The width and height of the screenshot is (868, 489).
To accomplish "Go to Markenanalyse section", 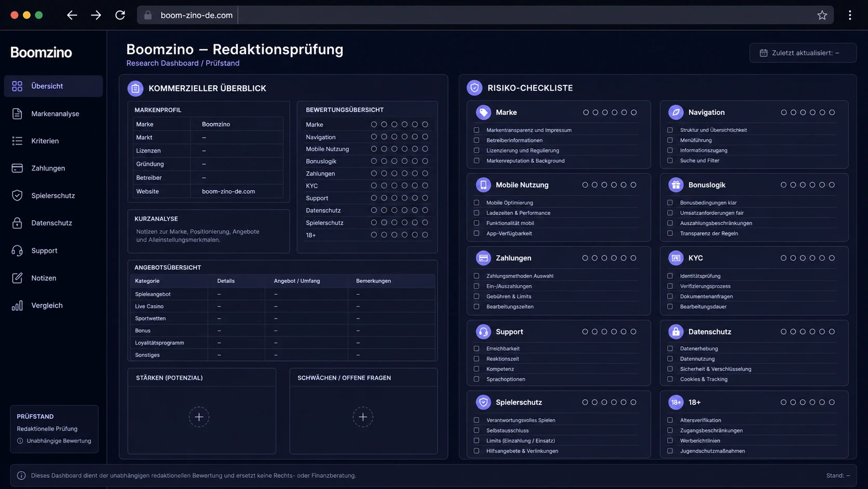I will click(53, 114).
